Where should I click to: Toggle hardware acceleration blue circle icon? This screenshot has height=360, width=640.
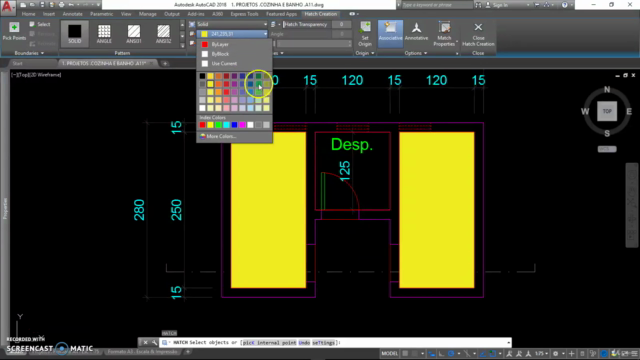point(604,353)
